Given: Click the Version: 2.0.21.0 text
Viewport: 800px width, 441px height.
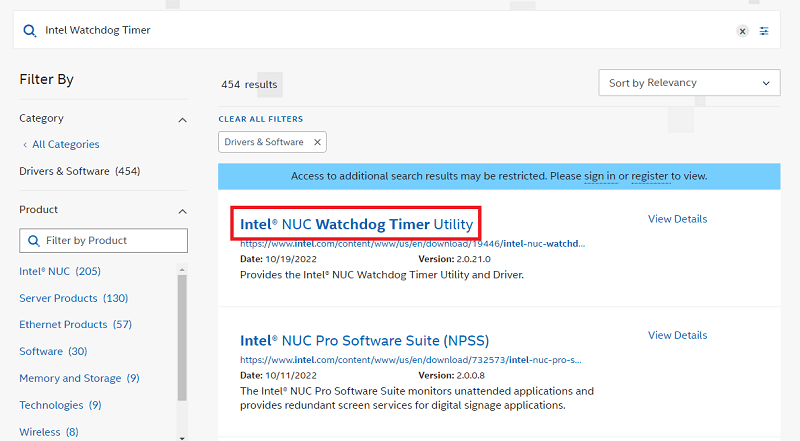Looking at the screenshot, I should coord(454,259).
